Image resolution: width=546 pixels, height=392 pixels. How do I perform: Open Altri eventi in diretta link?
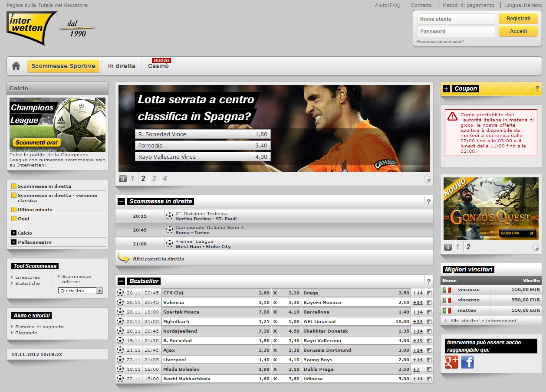pos(158,259)
